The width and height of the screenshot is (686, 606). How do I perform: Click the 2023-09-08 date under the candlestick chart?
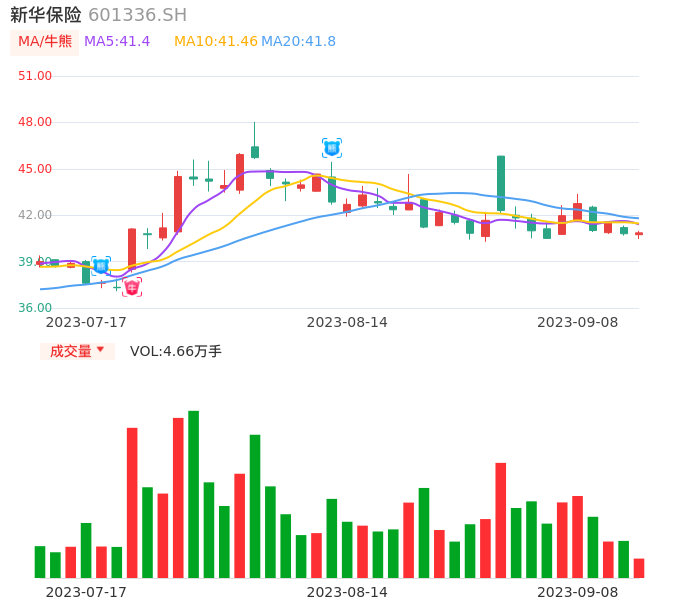click(x=578, y=322)
